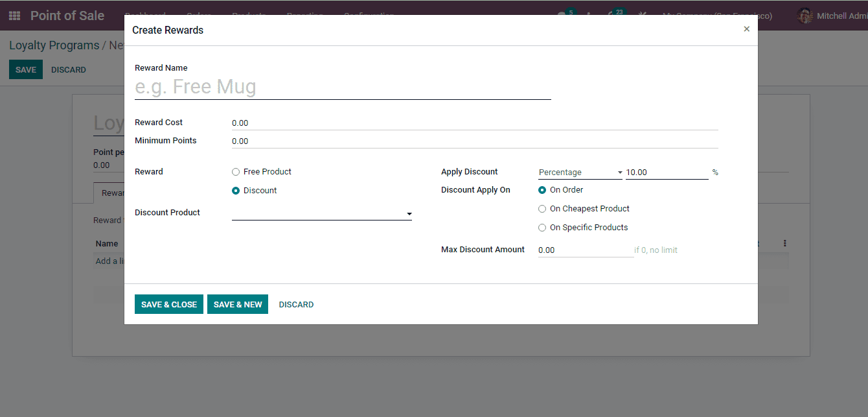This screenshot has height=417, width=868.
Task: Open the activities icon showing 23
Action: [x=612, y=16]
